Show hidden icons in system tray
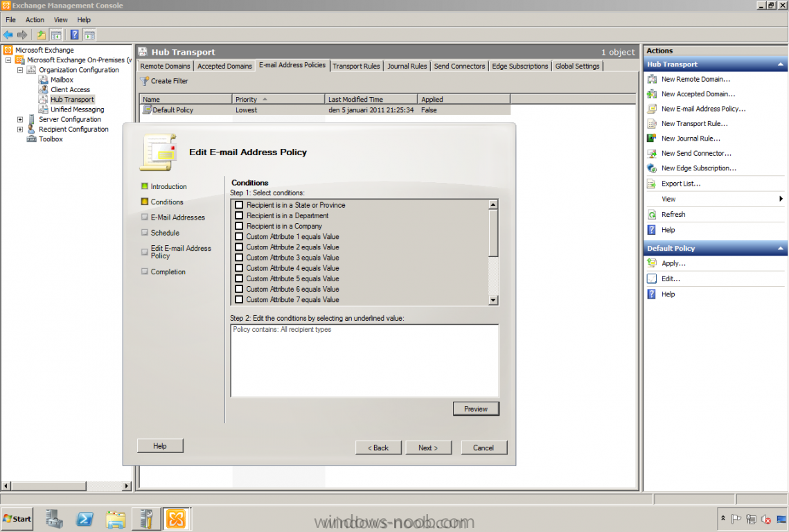The image size is (789, 532). (x=723, y=518)
